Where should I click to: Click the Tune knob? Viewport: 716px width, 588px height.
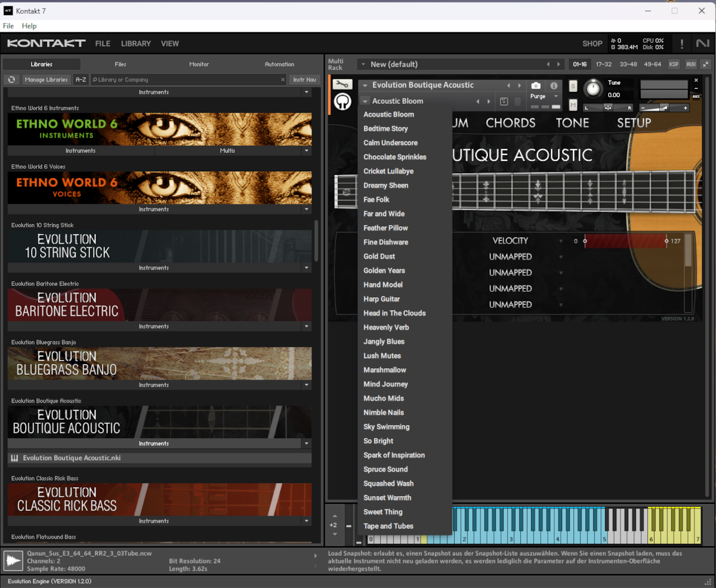coord(592,89)
